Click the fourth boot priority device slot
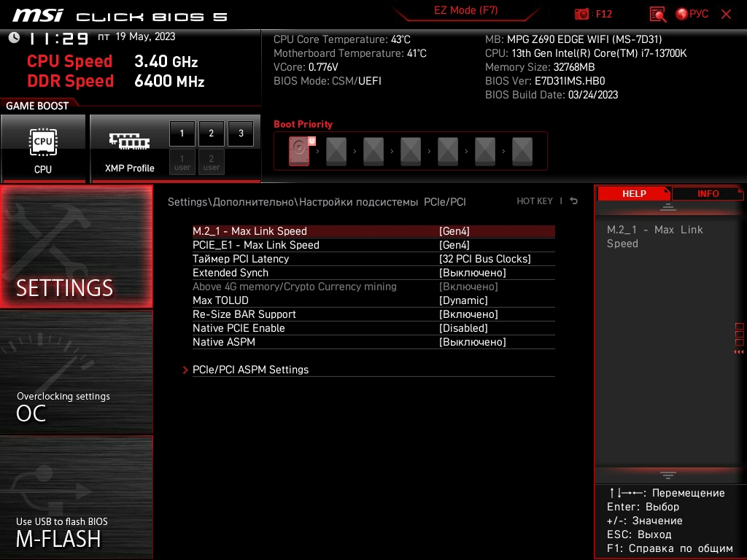 coord(411,151)
